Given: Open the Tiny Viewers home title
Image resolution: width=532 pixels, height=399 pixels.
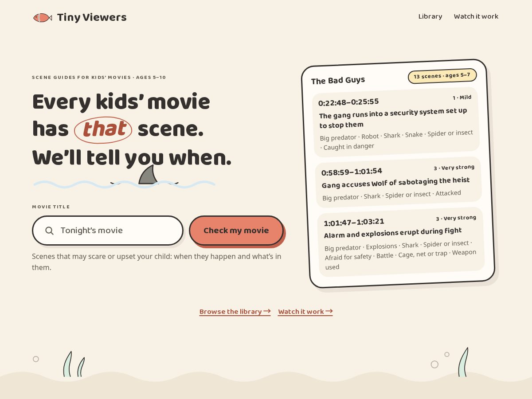Looking at the screenshot, I should [x=92, y=17].
